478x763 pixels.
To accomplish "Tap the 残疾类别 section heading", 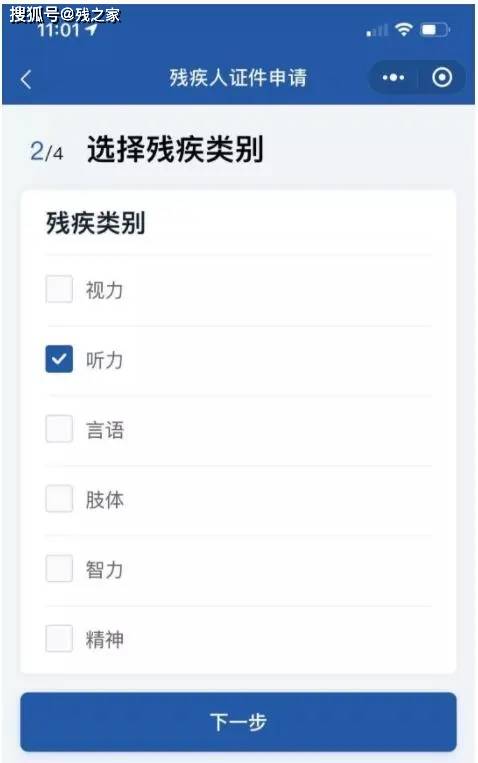I will [96, 223].
